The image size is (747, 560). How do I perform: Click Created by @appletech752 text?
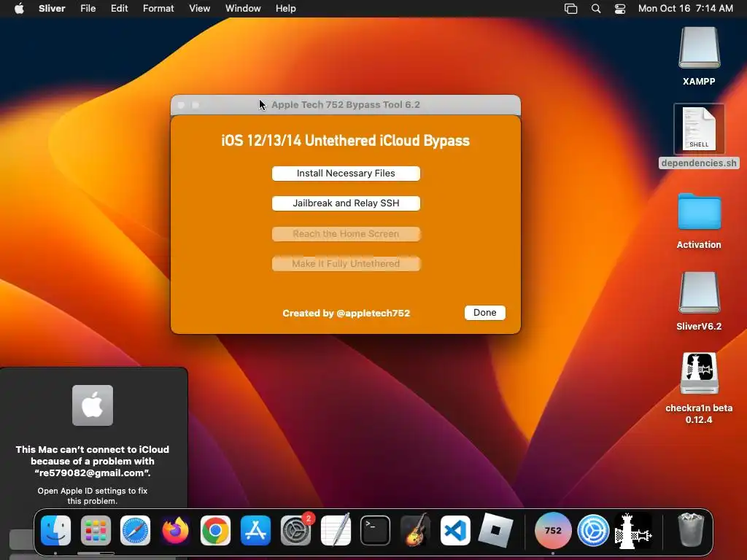click(346, 314)
